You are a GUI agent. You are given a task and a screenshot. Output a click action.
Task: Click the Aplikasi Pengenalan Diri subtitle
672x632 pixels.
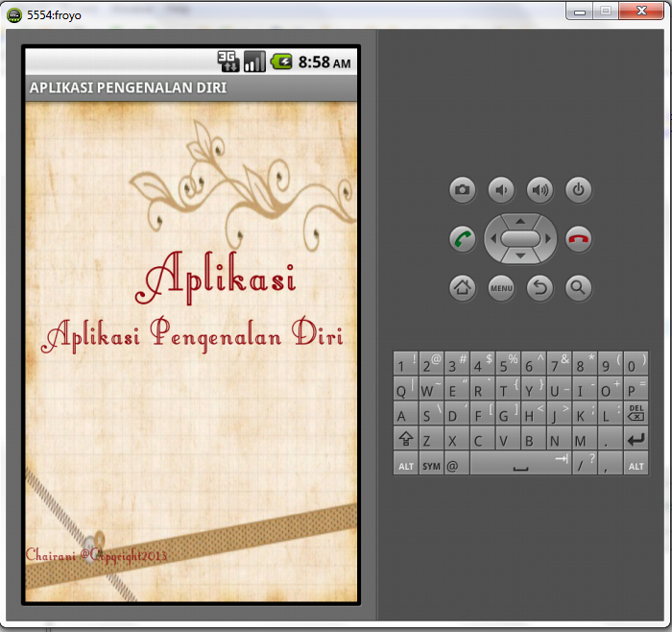(192, 334)
